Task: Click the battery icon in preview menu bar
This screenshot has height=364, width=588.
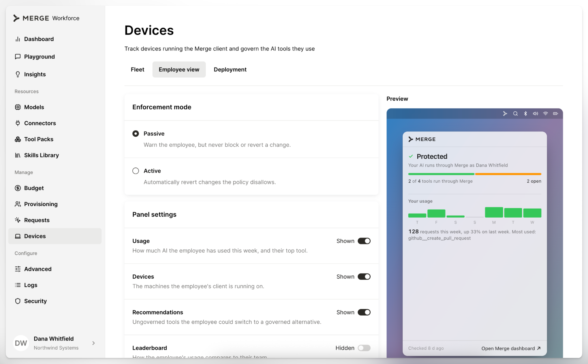Action: tap(555, 114)
